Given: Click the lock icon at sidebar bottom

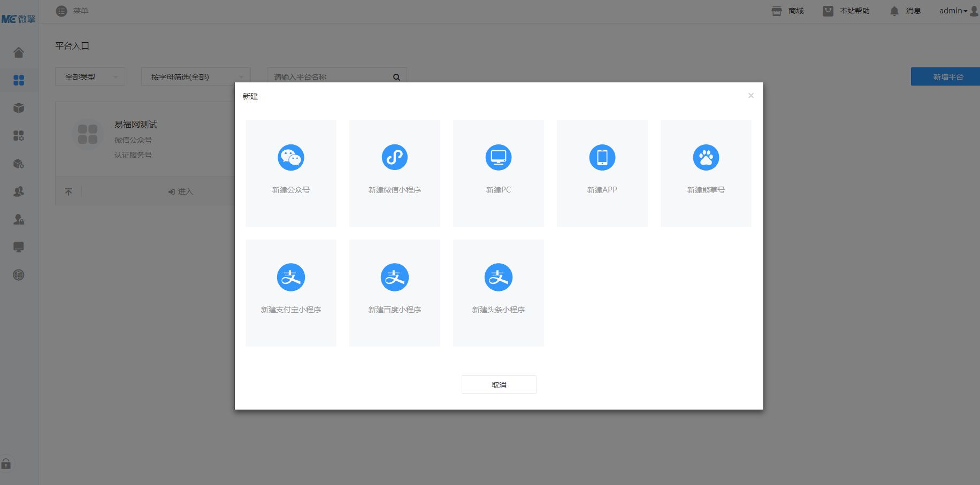Looking at the screenshot, I should [x=6, y=464].
